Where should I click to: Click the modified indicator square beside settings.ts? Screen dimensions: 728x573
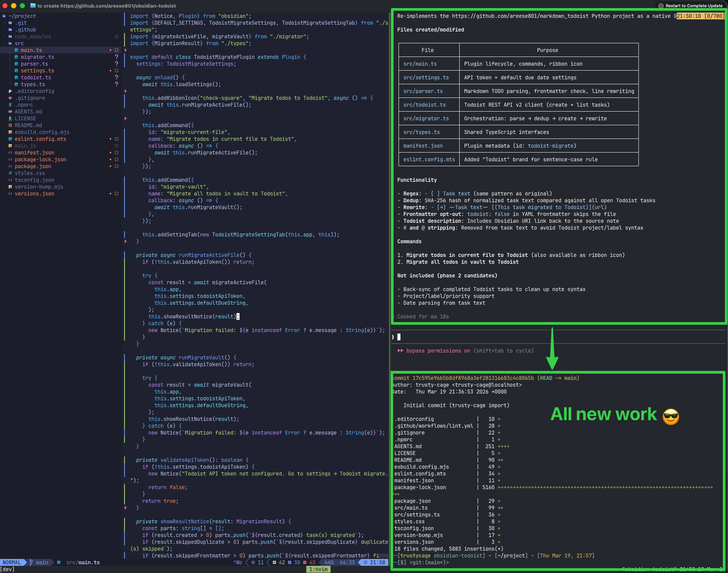click(x=117, y=71)
